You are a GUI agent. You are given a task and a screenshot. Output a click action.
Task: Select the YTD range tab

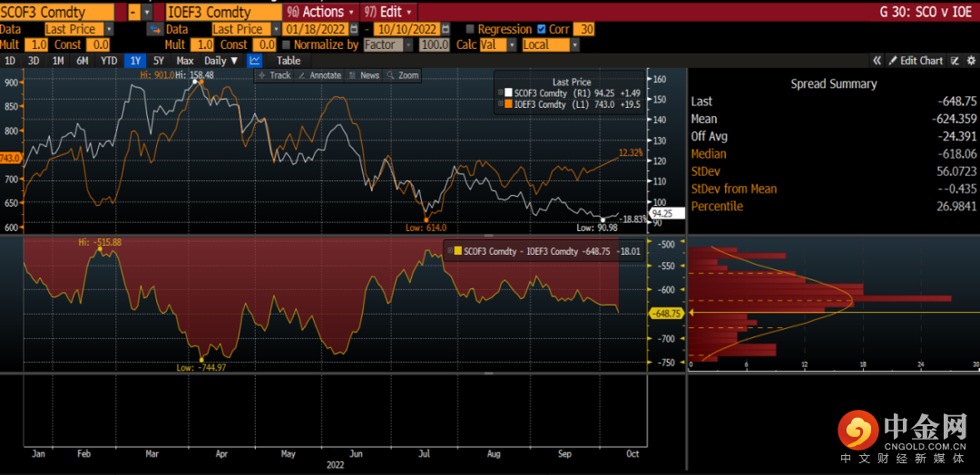(109, 61)
